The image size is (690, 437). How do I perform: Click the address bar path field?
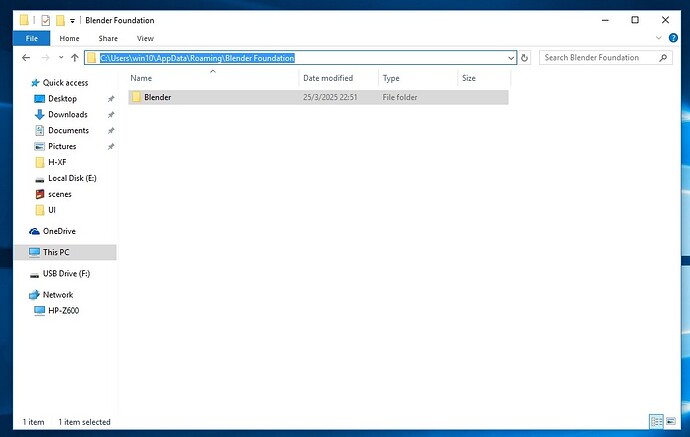point(301,58)
